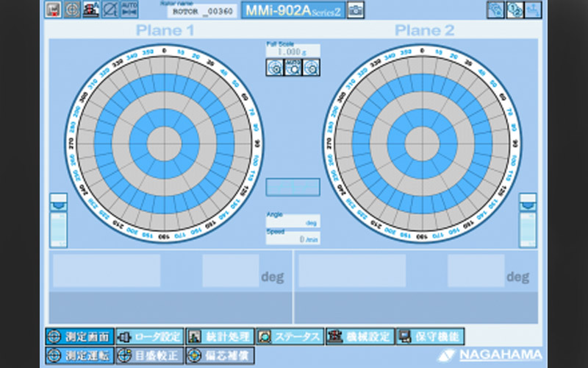Viewport: 588px width, 368px height.
Task: Click the 偏芯補償 eccentricity compensation button
Action: [x=220, y=355]
